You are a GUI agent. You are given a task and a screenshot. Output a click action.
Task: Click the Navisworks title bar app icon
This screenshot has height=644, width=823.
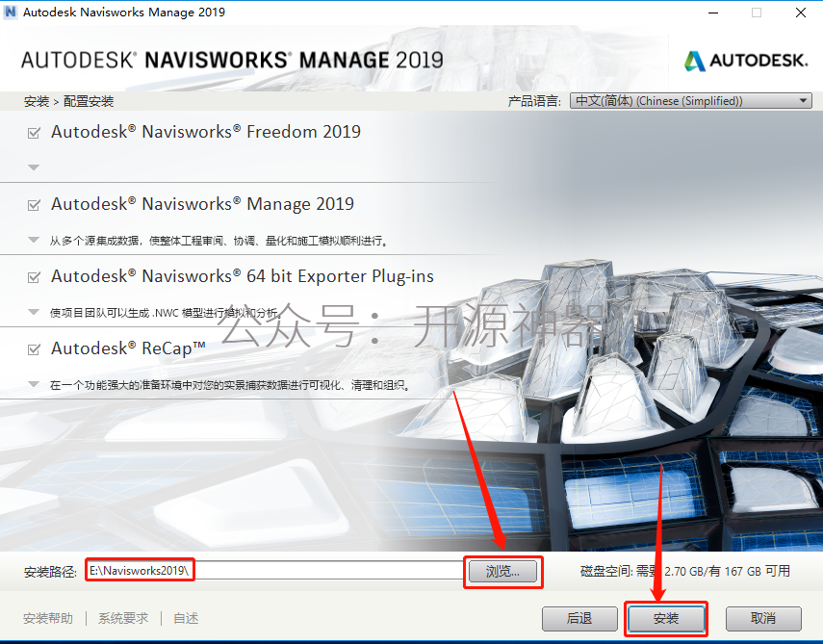(10, 13)
